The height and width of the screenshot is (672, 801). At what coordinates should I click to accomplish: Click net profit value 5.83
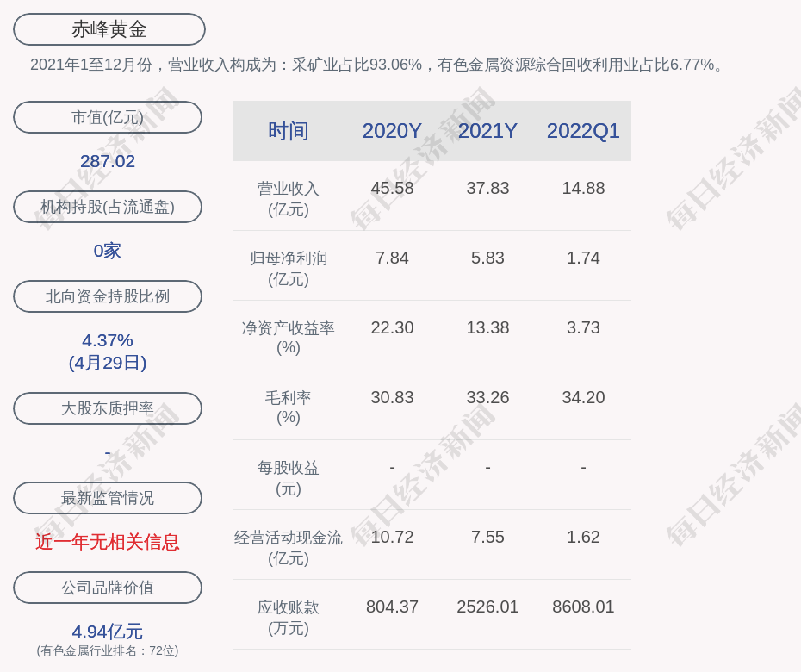487,258
